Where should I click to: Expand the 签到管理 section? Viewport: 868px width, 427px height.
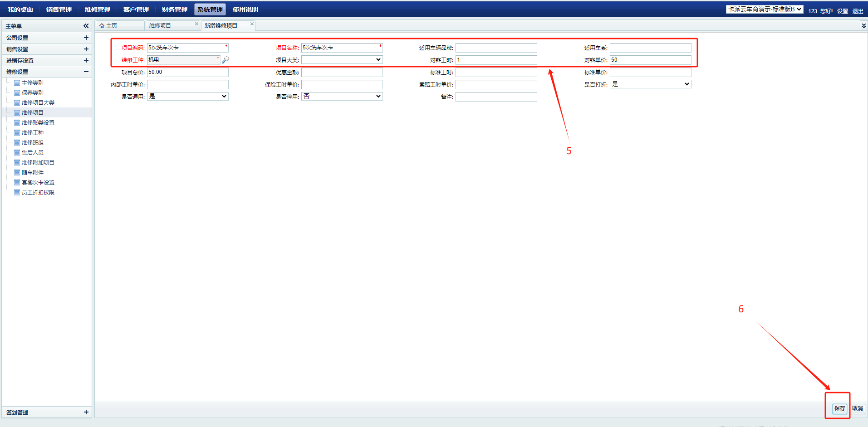pos(86,412)
